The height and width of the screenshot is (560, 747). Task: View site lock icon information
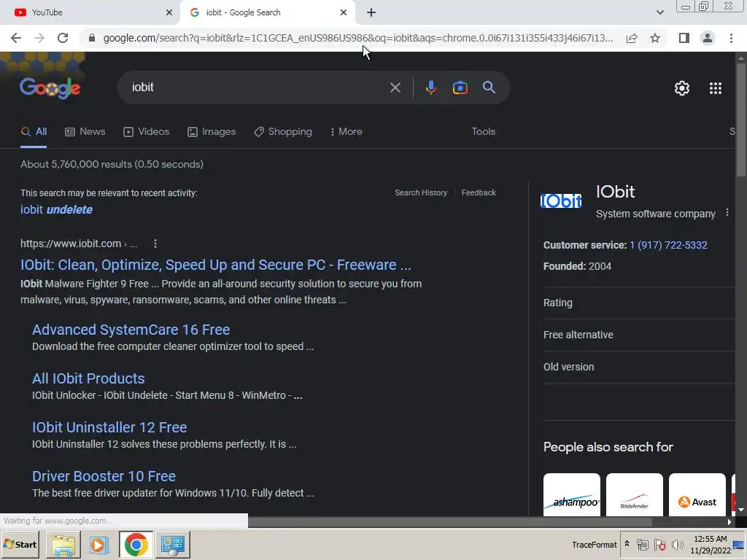pos(92,38)
